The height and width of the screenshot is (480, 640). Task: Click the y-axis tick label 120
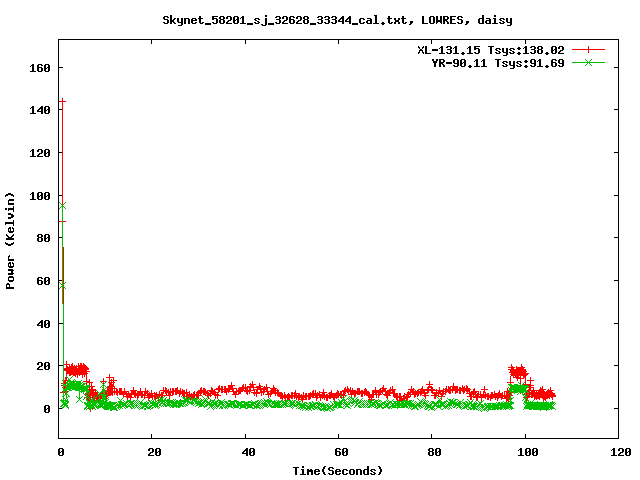click(40, 153)
